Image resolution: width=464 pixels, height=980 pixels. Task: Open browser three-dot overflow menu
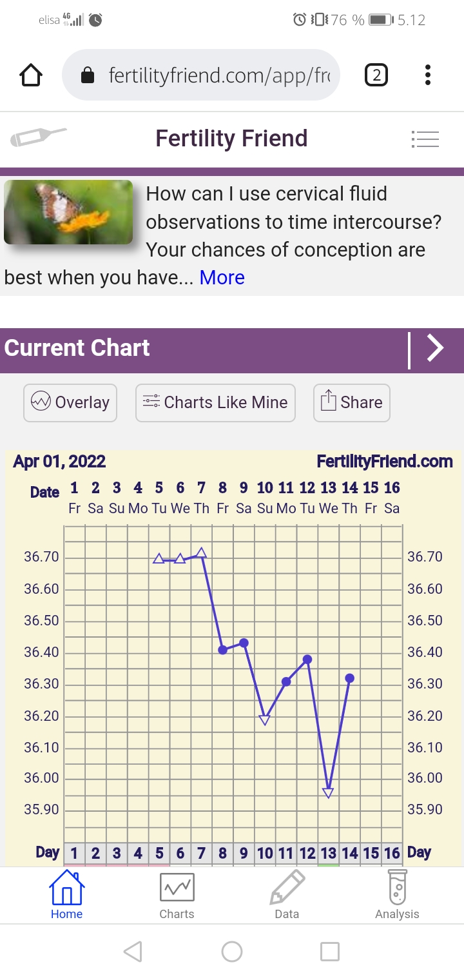click(x=428, y=76)
